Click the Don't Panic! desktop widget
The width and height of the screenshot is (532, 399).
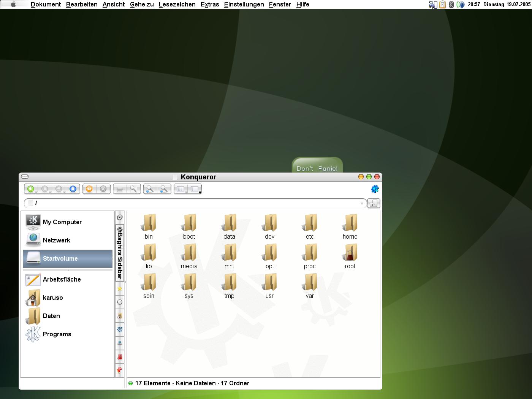(x=317, y=165)
